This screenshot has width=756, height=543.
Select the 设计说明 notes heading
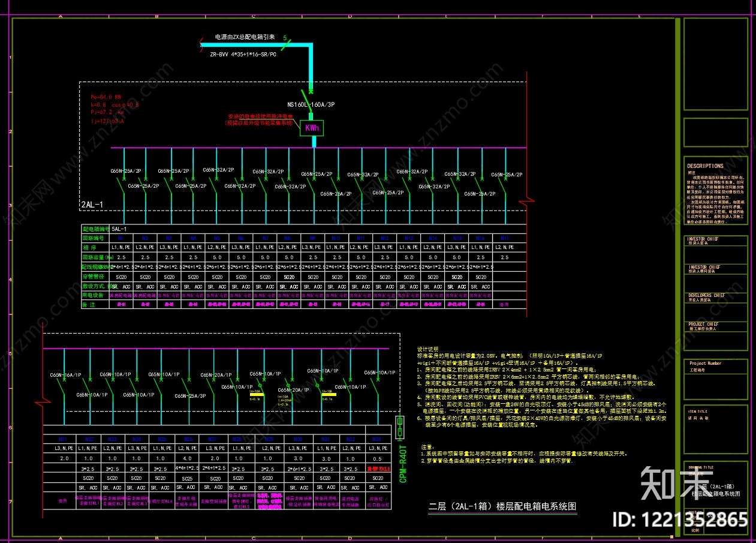click(x=427, y=349)
